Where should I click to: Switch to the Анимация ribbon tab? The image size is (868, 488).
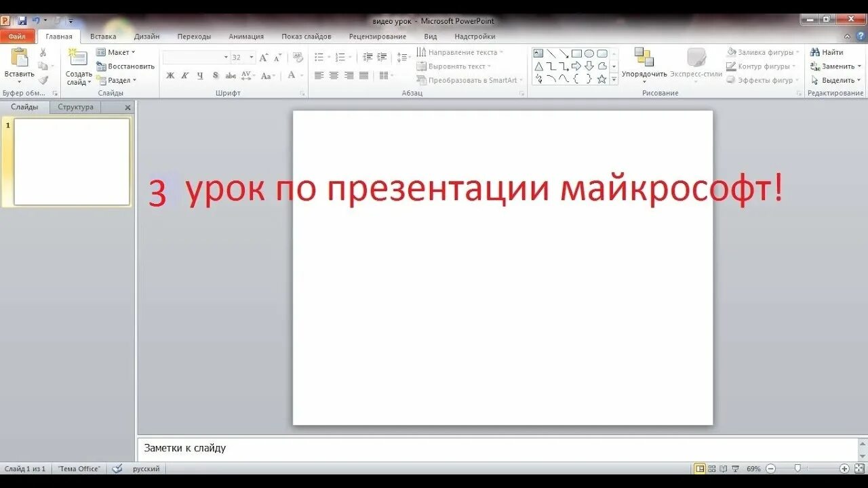[246, 37]
